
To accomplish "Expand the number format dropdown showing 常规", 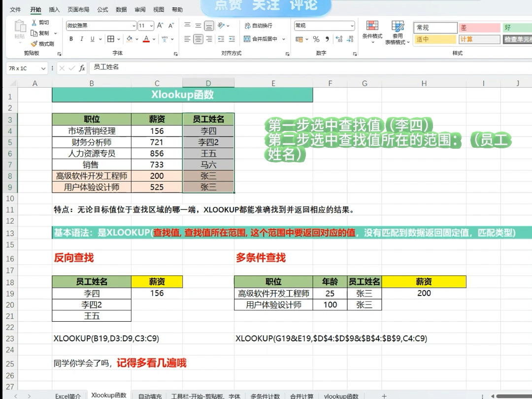I will (x=352, y=26).
